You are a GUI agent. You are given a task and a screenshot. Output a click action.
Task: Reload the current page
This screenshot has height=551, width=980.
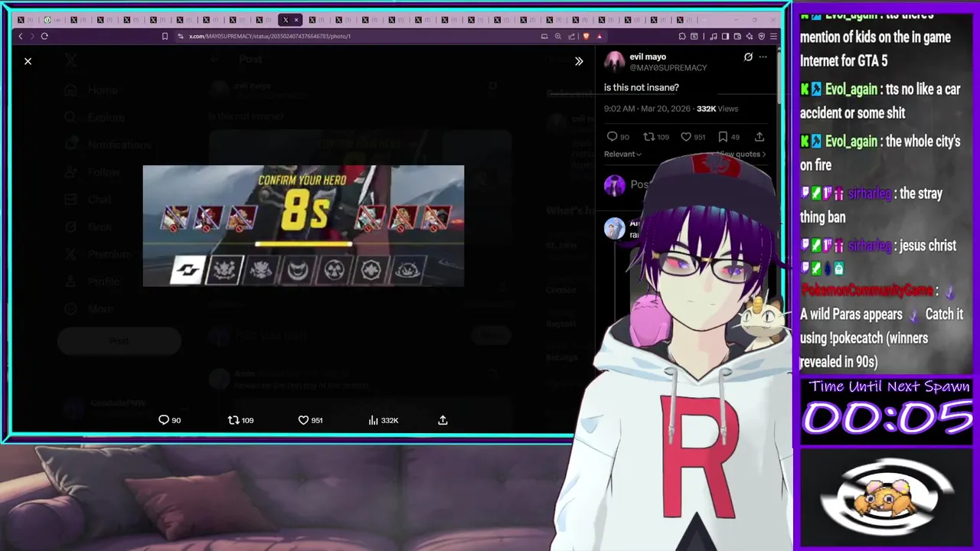click(x=44, y=36)
